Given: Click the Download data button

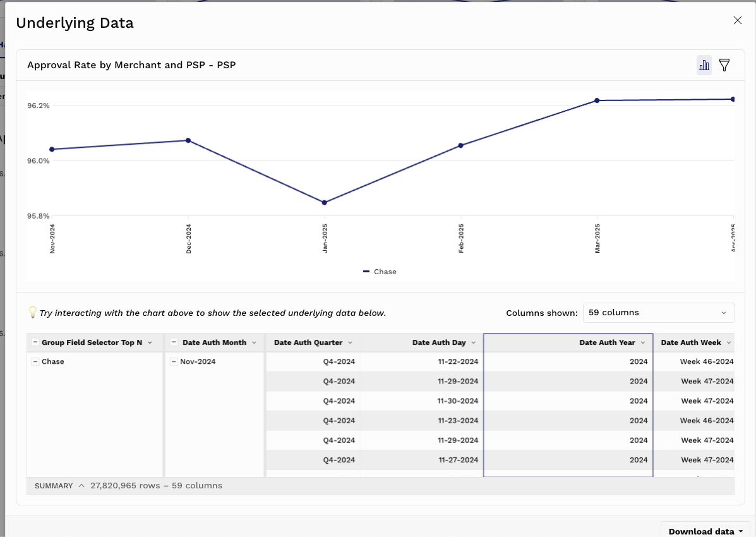Looking at the screenshot, I should pos(705,531).
